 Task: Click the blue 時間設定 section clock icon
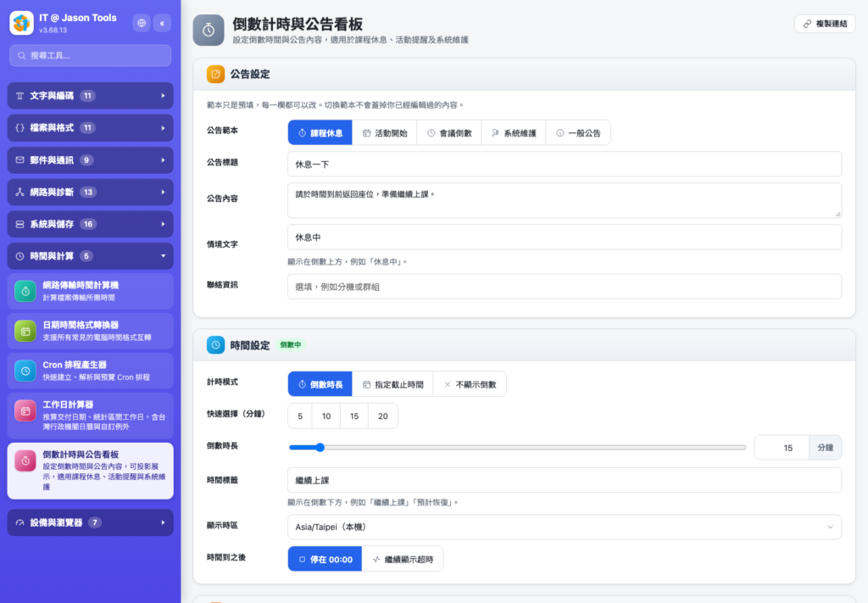[216, 345]
